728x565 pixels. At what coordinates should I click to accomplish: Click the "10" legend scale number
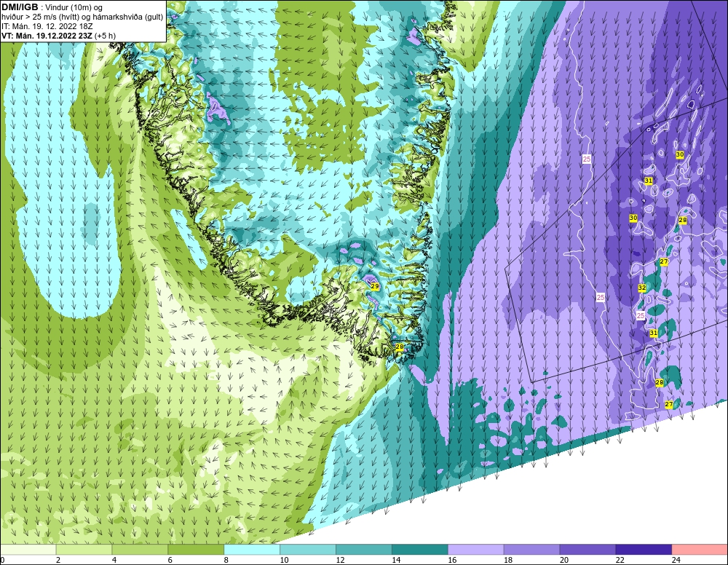point(284,560)
